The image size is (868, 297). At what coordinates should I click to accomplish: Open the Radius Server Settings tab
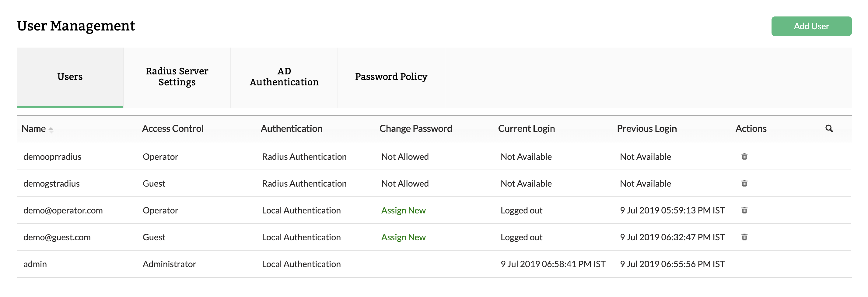point(177,77)
